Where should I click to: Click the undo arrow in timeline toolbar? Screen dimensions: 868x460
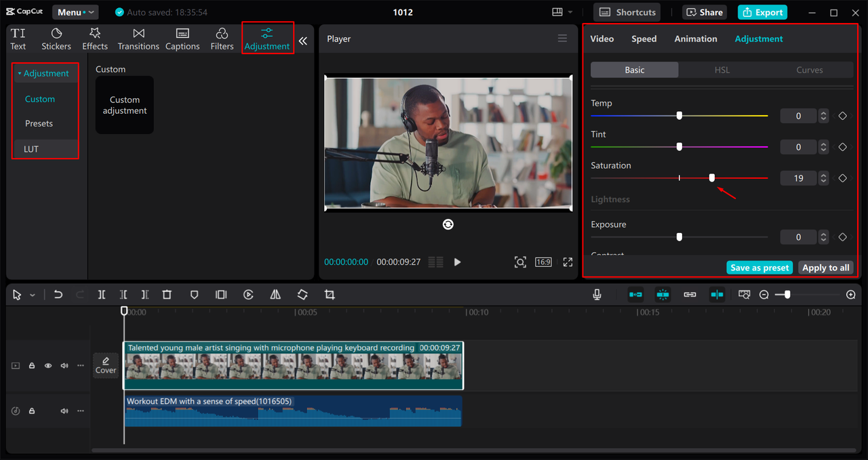pyautogui.click(x=58, y=295)
